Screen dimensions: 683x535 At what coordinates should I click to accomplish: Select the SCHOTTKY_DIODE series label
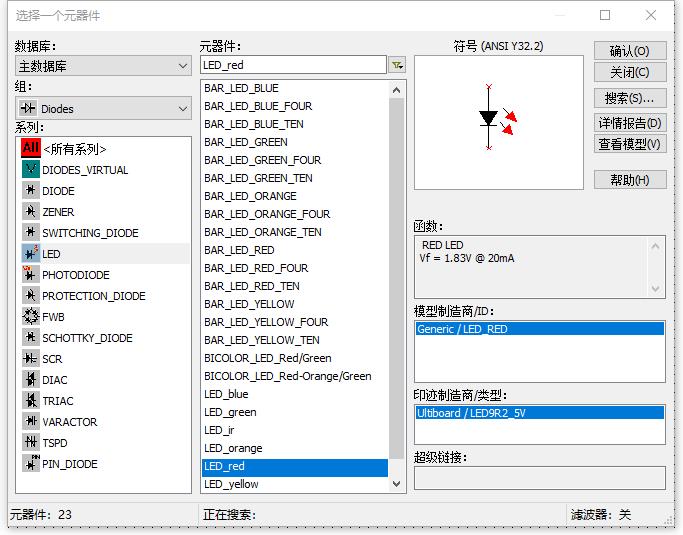tap(87, 338)
